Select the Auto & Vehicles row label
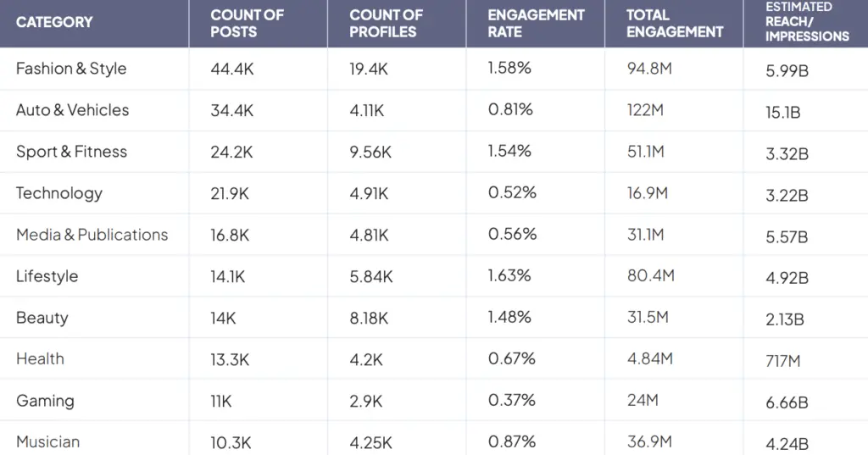Viewport: 868px width, 455px height. tap(73, 110)
